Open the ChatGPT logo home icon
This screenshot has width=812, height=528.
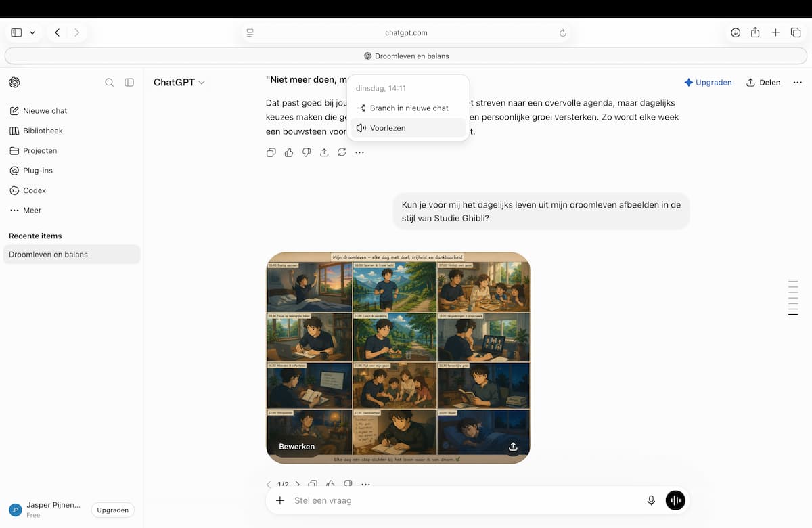(x=14, y=83)
